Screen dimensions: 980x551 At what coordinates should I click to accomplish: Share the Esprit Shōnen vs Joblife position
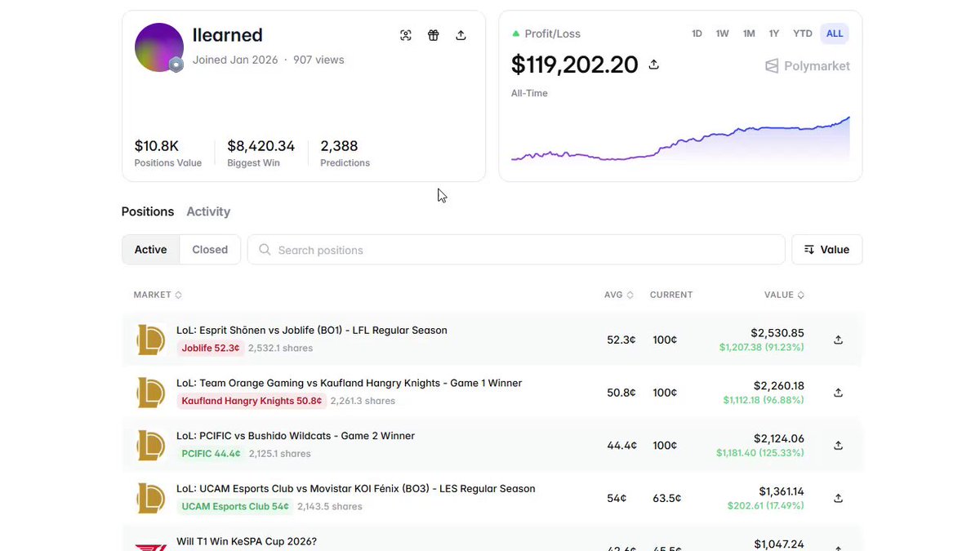pyautogui.click(x=838, y=340)
